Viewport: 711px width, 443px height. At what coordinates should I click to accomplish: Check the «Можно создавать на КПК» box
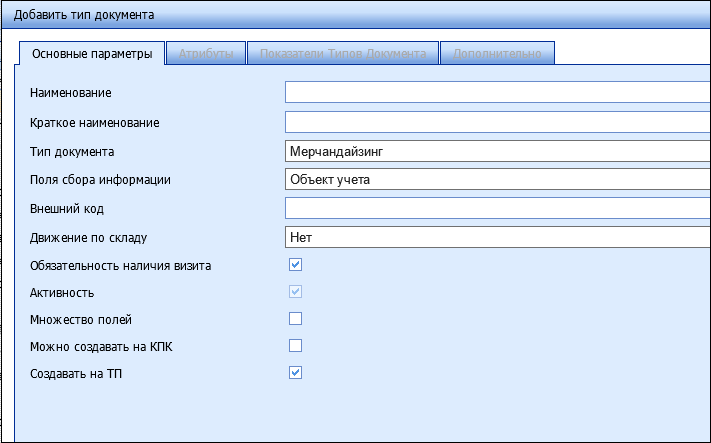point(295,346)
